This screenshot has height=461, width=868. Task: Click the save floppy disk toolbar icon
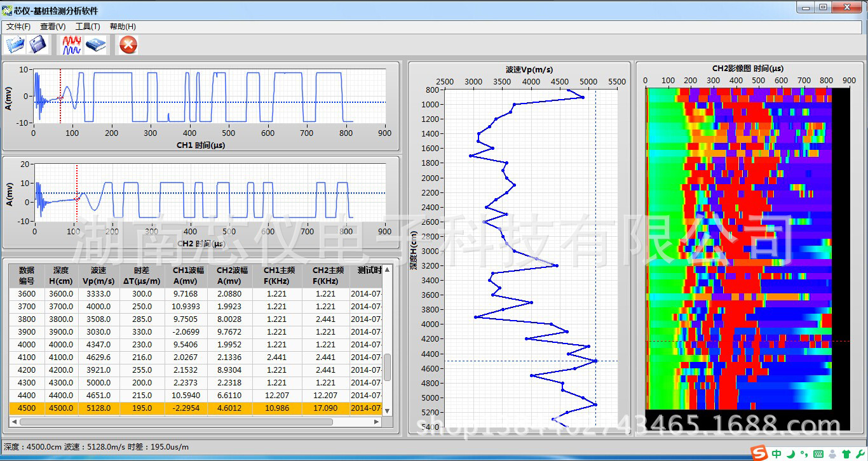pos(38,44)
